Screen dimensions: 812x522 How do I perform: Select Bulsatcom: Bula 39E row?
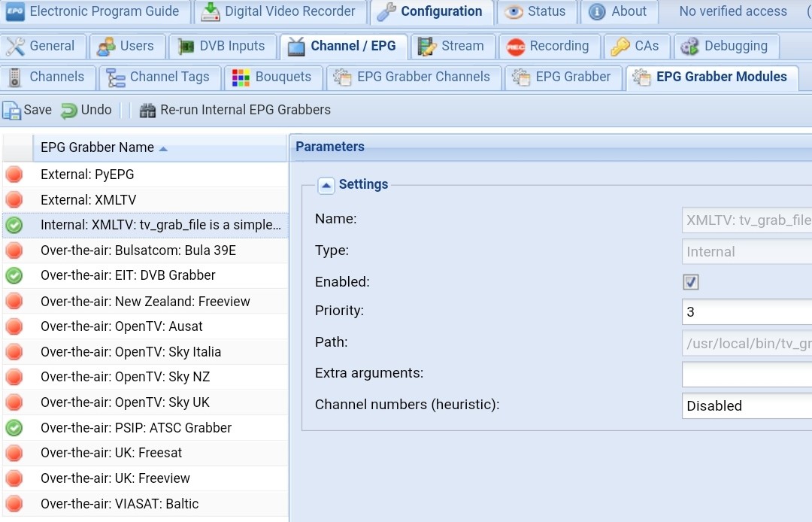coord(145,250)
